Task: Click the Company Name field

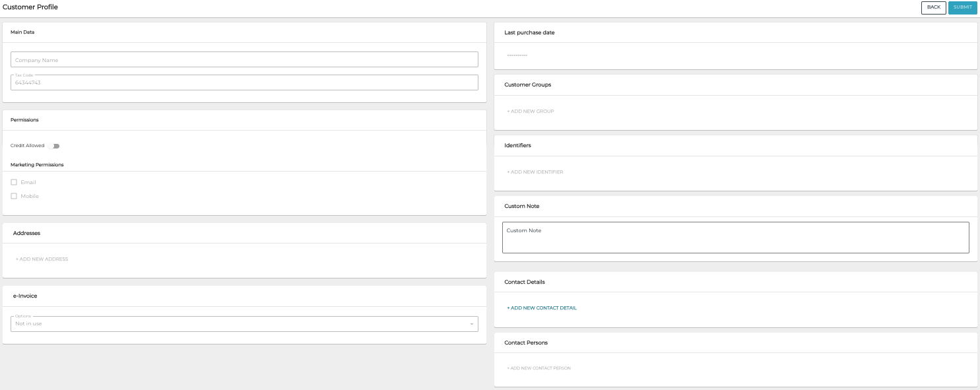Action: pos(244,59)
